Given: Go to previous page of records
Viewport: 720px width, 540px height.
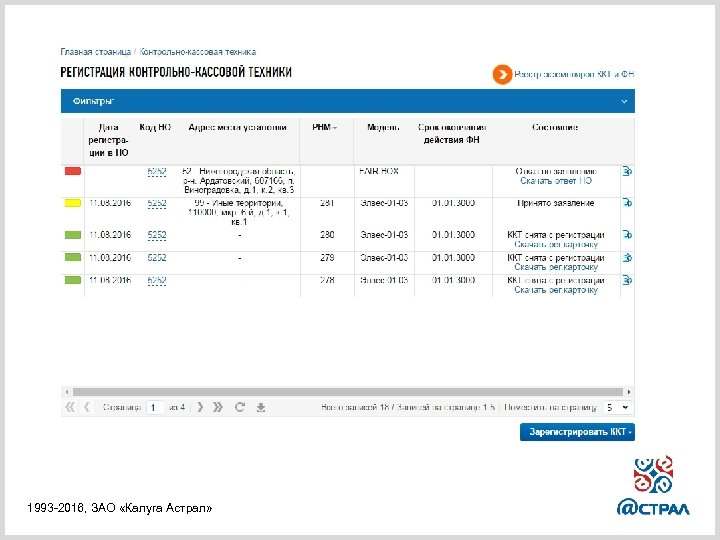Looking at the screenshot, I should [87, 407].
